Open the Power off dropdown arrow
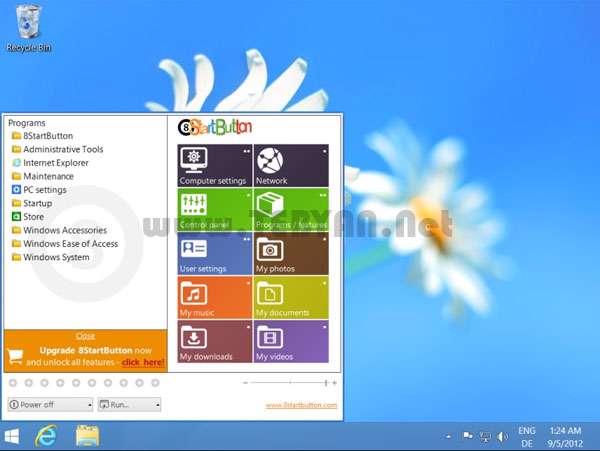This screenshot has height=451, width=600. pos(90,405)
